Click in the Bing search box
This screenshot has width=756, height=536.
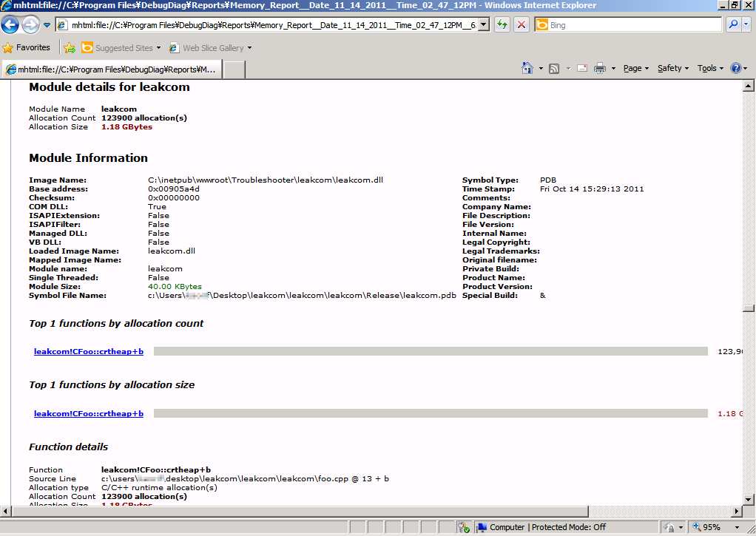632,24
